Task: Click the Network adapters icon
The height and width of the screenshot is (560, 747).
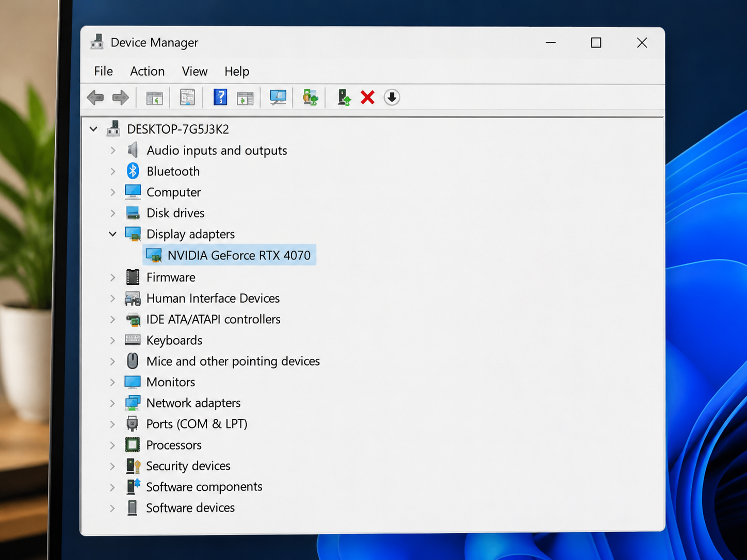Action: 133,403
